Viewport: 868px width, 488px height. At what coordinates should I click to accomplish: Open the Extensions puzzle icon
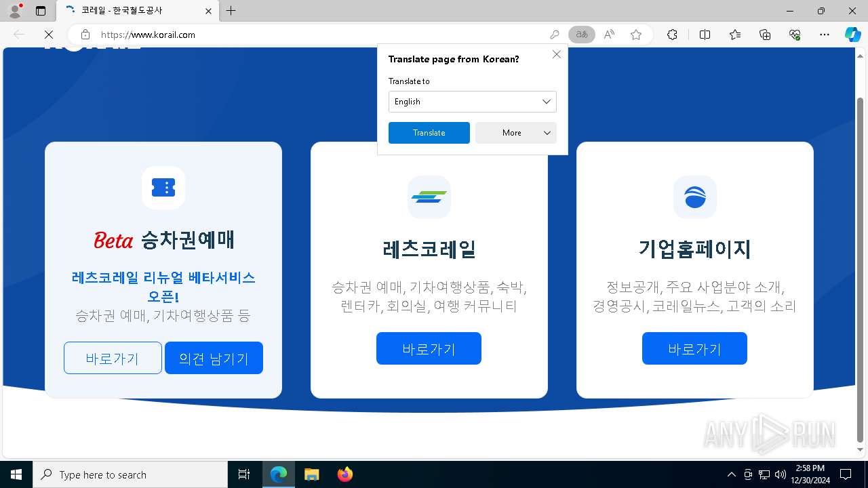[x=672, y=35]
